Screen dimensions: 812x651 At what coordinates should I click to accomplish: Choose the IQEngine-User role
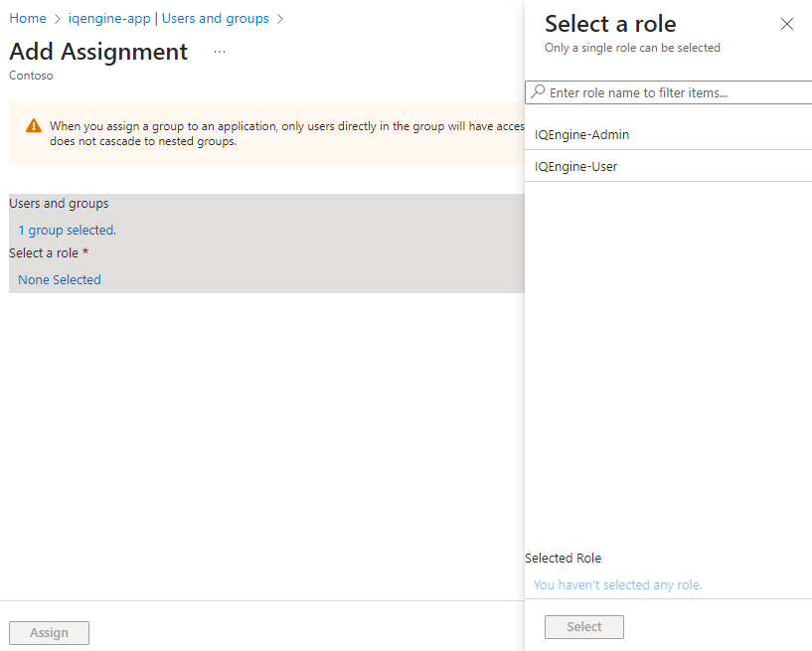575,166
